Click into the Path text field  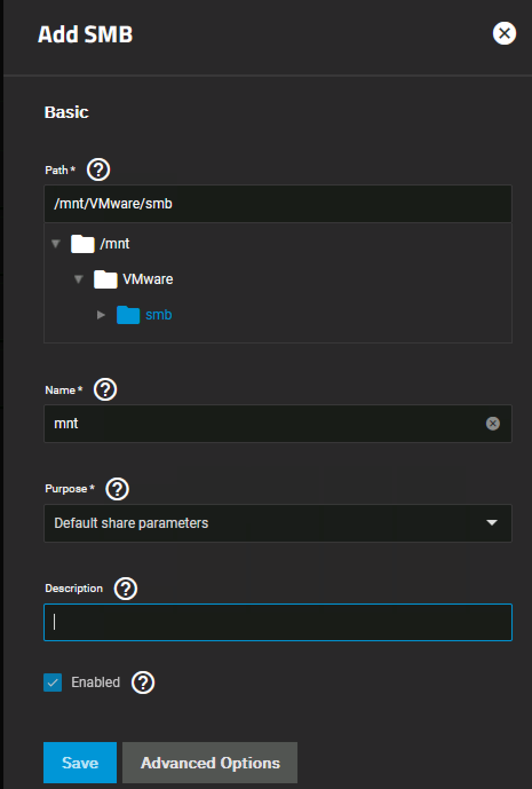tap(277, 204)
